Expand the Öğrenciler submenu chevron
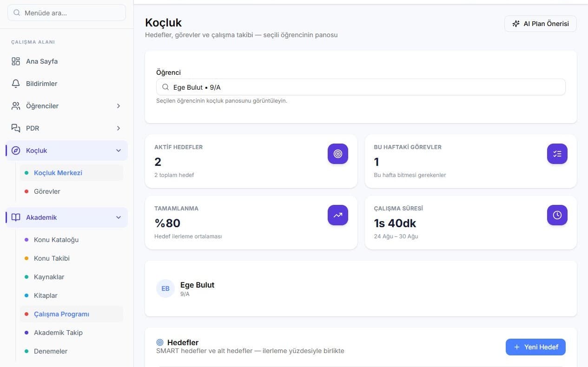The height and width of the screenshot is (367, 588). tap(119, 106)
